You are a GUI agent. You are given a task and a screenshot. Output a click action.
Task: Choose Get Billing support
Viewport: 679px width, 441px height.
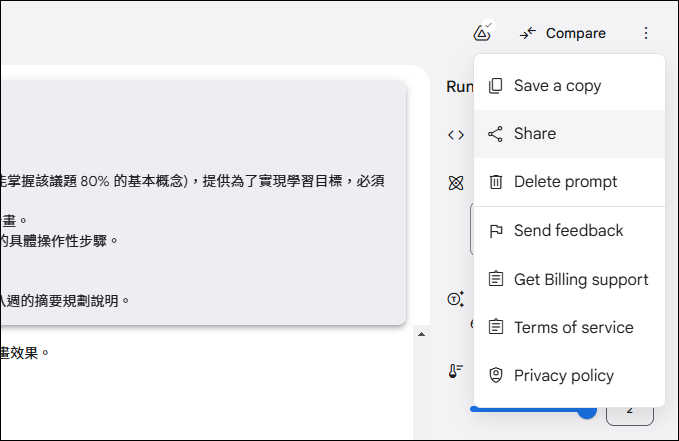580,280
